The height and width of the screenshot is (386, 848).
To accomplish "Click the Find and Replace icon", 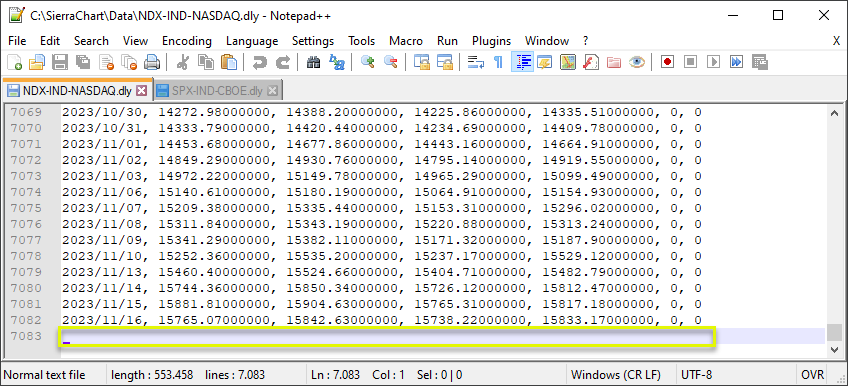I will [337, 62].
